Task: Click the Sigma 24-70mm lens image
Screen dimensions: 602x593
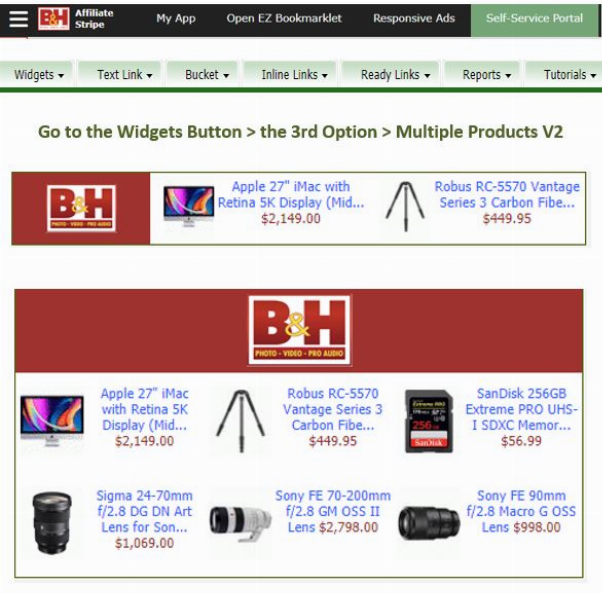Action: pyautogui.click(x=52, y=522)
